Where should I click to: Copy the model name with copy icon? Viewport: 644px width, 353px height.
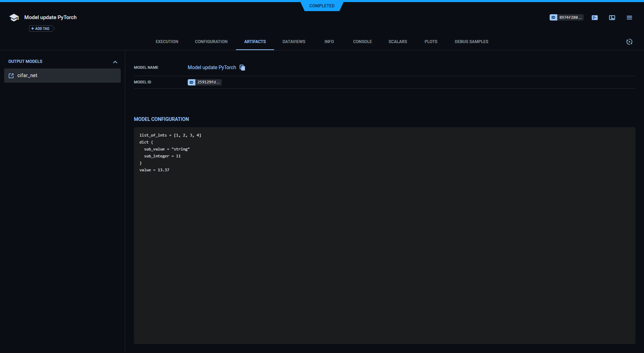click(242, 68)
